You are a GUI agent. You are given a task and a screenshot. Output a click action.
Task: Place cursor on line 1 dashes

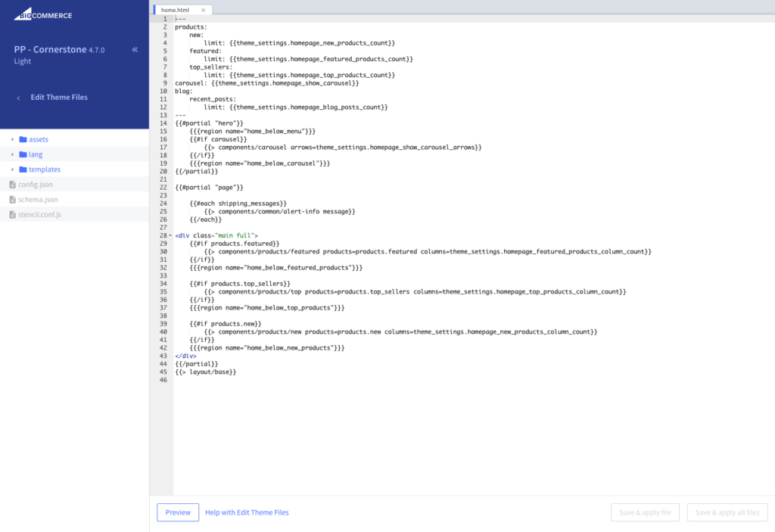point(180,19)
